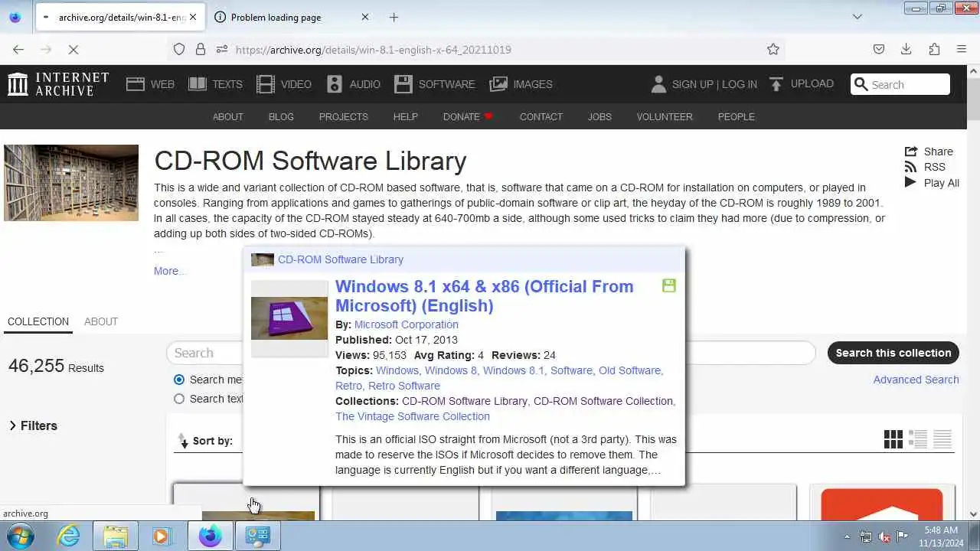Click the Old Software topic link
980x551 pixels.
point(629,370)
